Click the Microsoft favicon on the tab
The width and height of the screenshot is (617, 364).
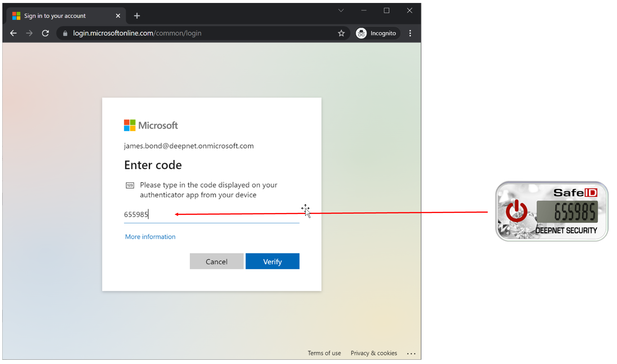pyautogui.click(x=16, y=16)
